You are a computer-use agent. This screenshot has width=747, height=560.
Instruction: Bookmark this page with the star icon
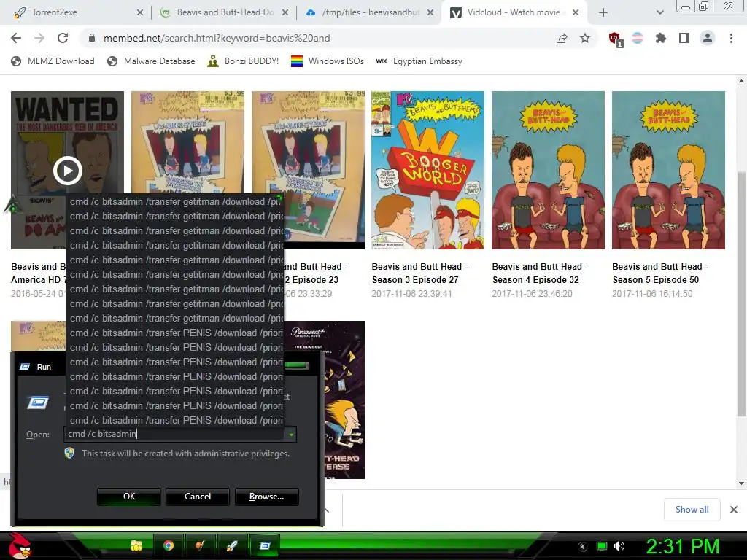[585, 38]
